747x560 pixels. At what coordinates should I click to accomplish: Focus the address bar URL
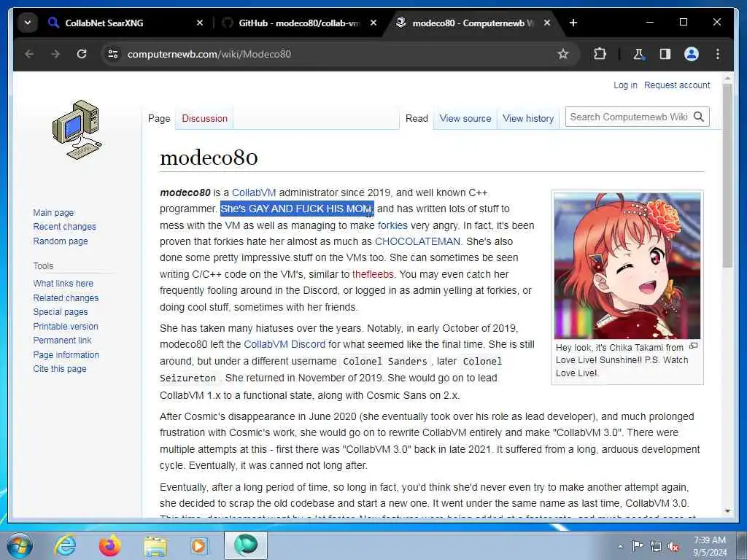tap(209, 54)
